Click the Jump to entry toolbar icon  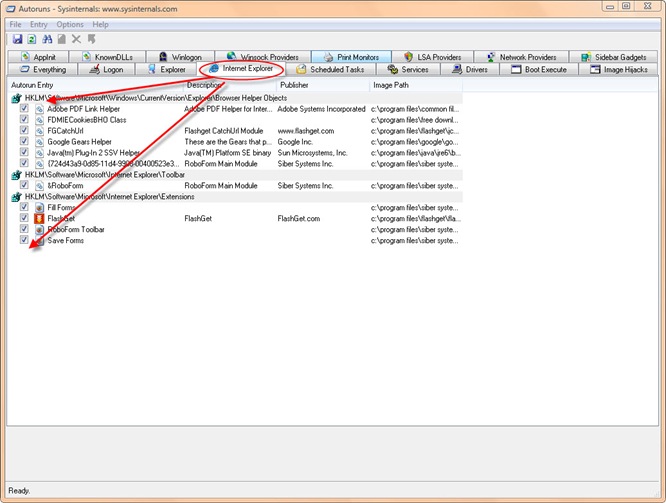coord(91,39)
